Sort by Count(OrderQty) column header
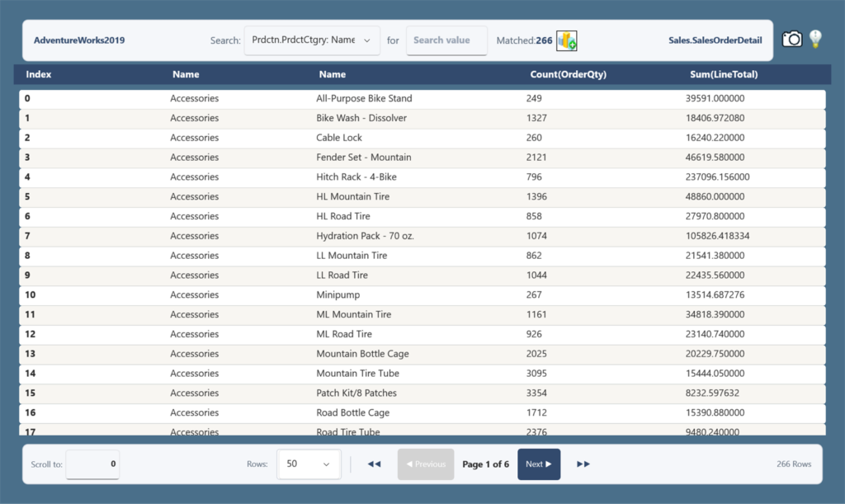 [x=568, y=74]
